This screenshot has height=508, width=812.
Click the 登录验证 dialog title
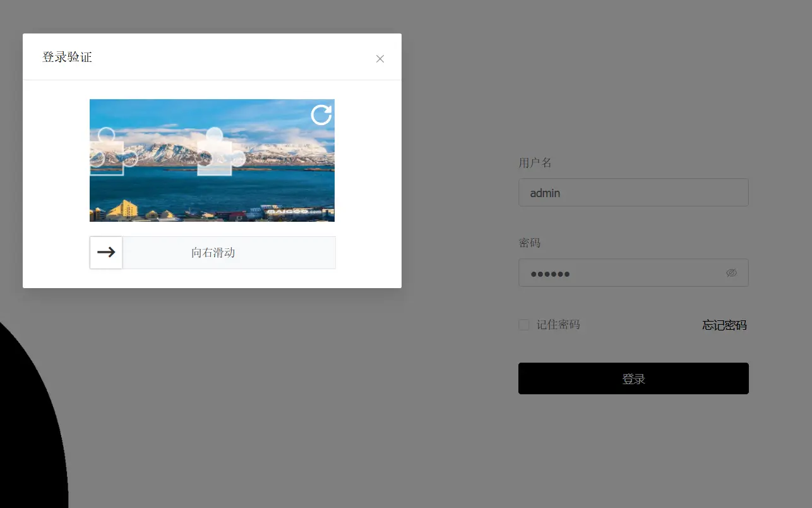click(67, 57)
